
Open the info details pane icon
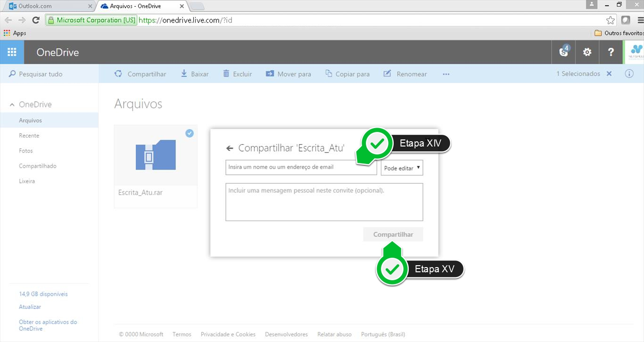(x=629, y=74)
